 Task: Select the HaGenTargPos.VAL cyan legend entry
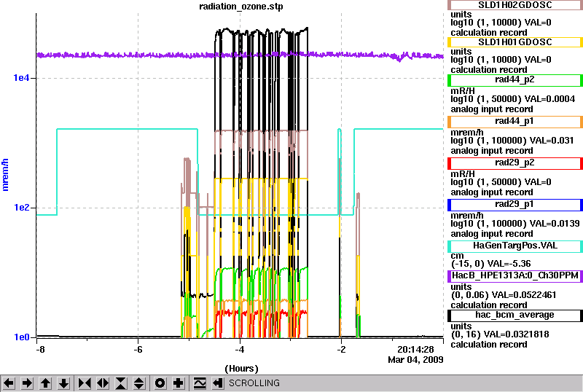point(515,246)
